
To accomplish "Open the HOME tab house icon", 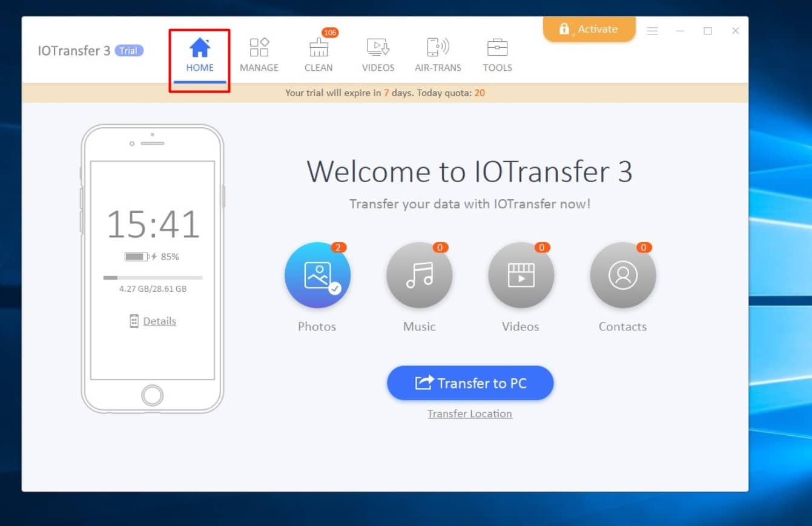I will point(200,48).
